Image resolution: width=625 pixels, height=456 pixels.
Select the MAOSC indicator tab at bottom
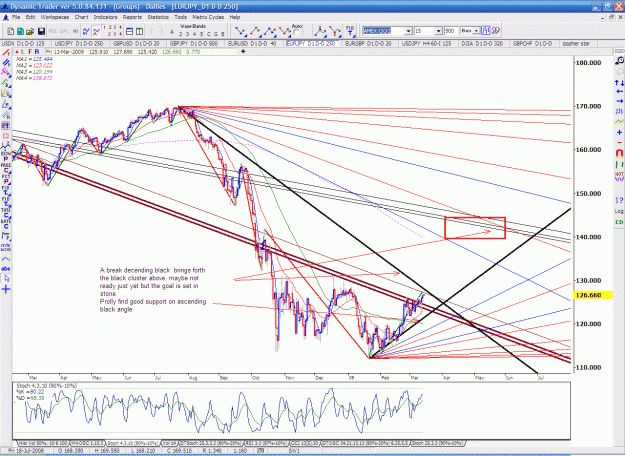click(x=87, y=443)
